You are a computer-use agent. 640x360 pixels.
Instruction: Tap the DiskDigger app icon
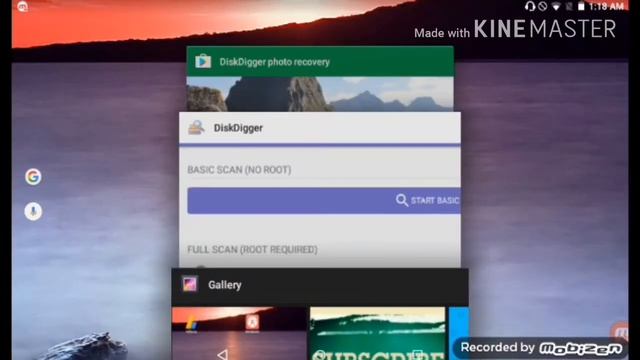point(196,128)
